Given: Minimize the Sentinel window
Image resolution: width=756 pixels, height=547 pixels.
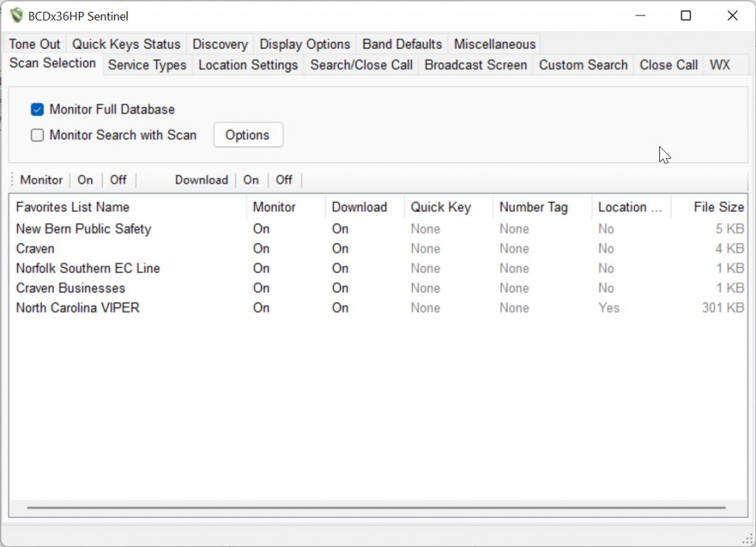Looking at the screenshot, I should (640, 16).
